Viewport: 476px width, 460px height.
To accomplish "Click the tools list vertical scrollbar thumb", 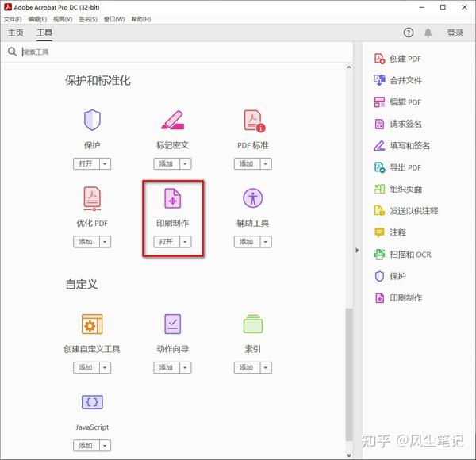I will pyautogui.click(x=349, y=374).
